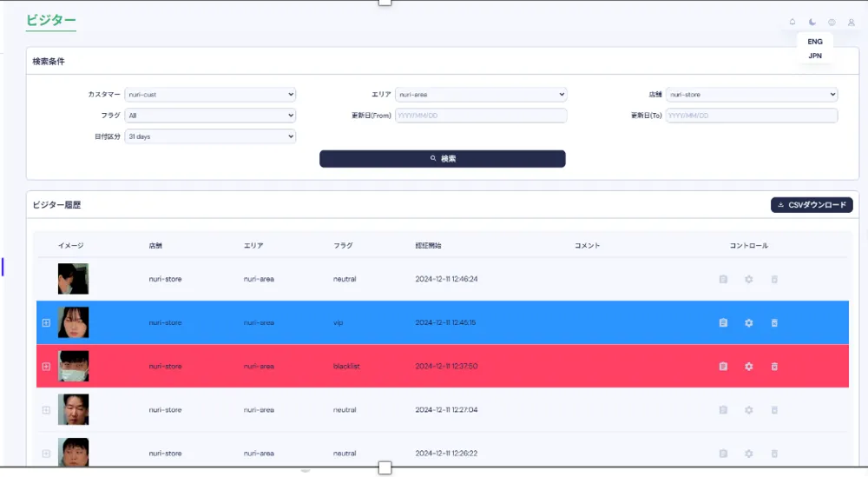The image size is (868, 477).
Task: Open the カスタマー dropdown
Action: [x=210, y=95]
